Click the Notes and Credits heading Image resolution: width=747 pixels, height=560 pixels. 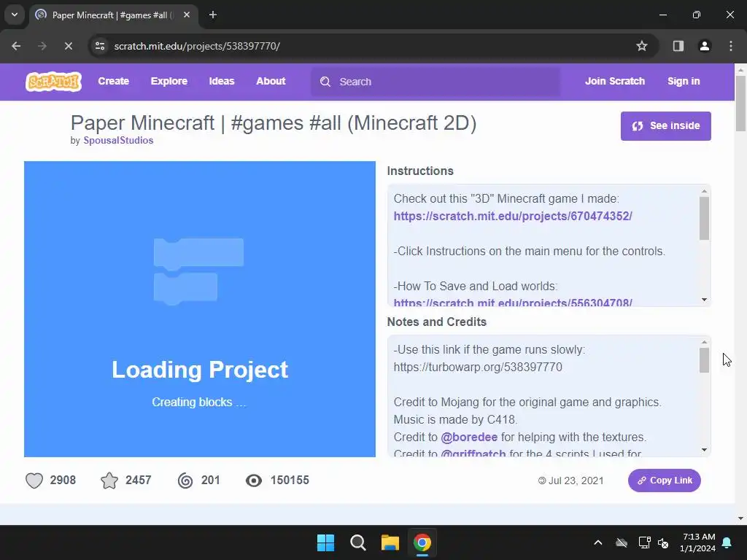[x=437, y=322]
